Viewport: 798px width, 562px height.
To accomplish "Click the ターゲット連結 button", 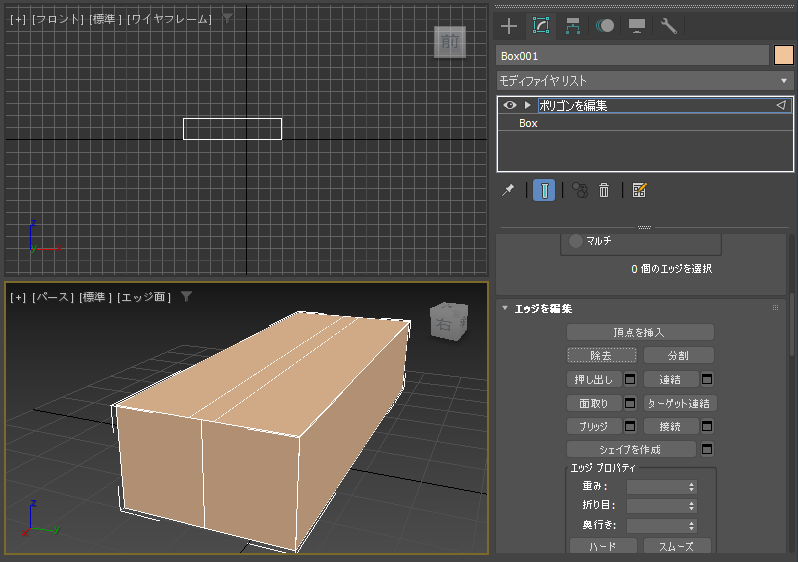I will click(x=680, y=403).
